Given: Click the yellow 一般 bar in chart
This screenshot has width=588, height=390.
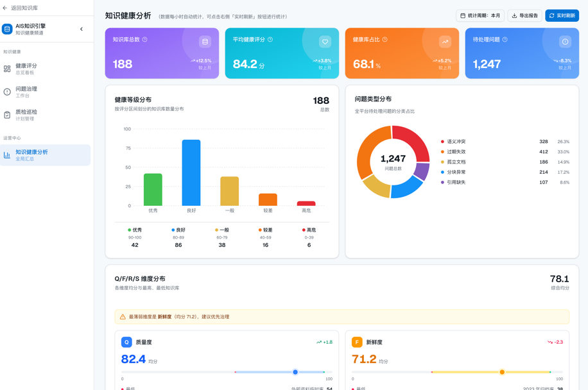Looking at the screenshot, I should pos(230,191).
